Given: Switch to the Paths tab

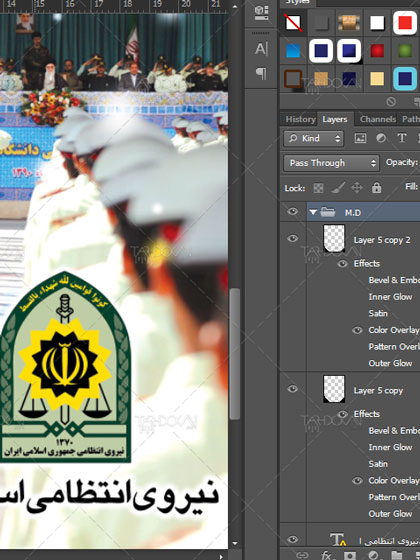Looking at the screenshot, I should 410,119.
